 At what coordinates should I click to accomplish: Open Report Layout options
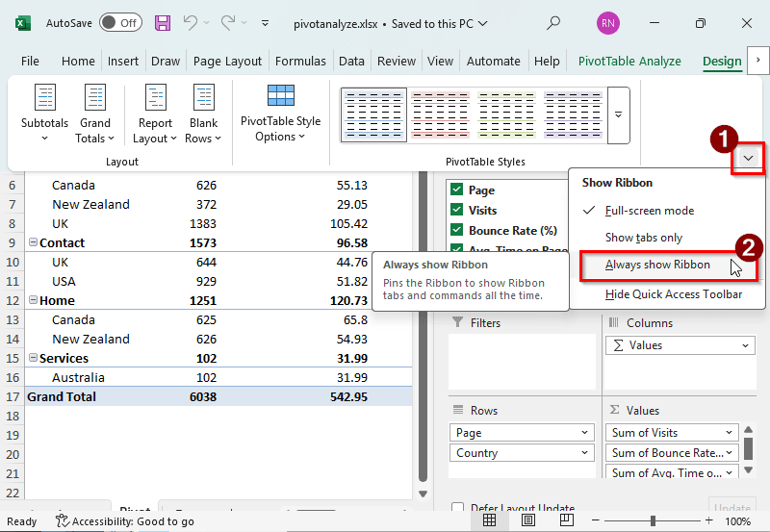tap(155, 114)
